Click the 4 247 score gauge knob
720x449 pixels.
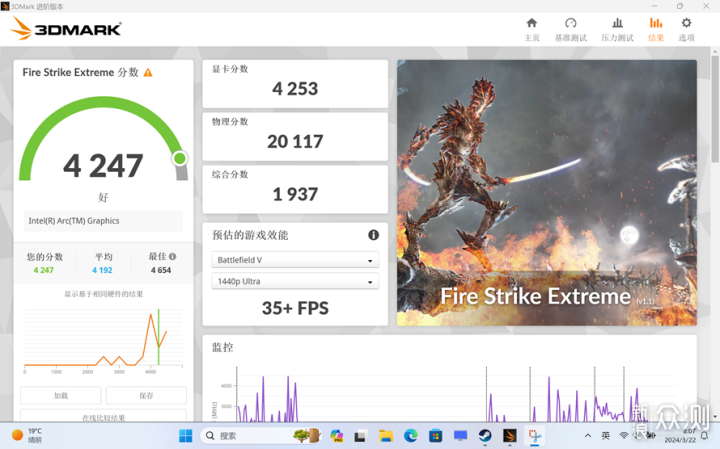click(x=180, y=158)
